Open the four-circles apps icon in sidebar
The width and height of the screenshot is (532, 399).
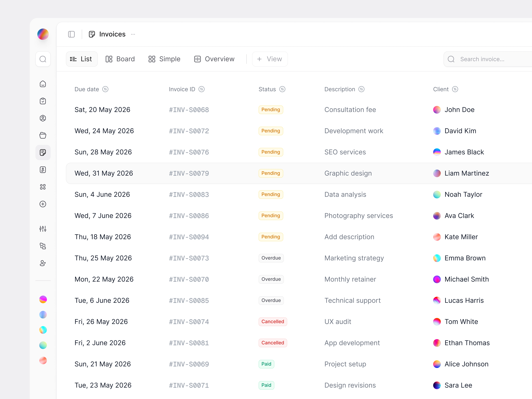(43, 187)
